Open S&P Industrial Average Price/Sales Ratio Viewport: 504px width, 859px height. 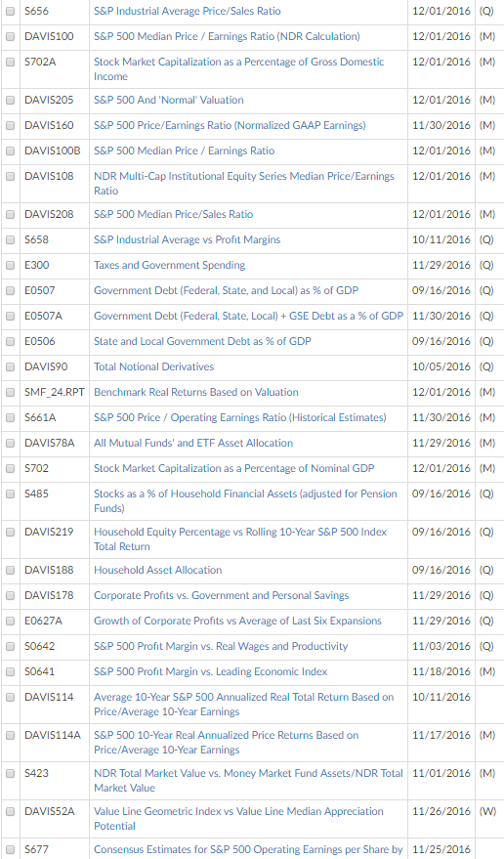[x=187, y=11]
